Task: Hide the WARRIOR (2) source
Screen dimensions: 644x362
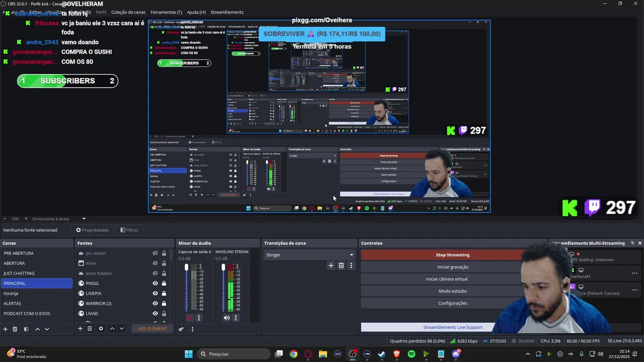Action: point(155,304)
